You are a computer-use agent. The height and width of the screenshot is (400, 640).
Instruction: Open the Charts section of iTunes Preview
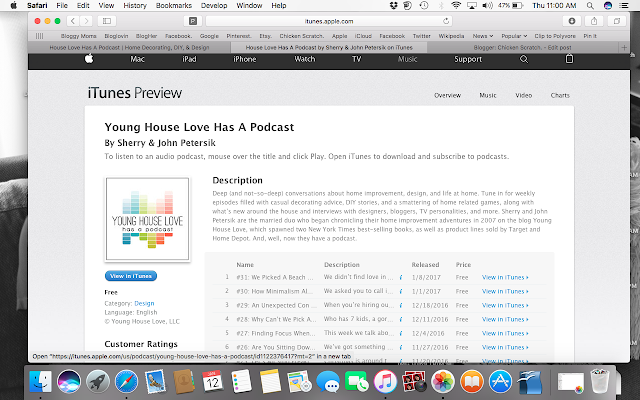click(x=560, y=95)
